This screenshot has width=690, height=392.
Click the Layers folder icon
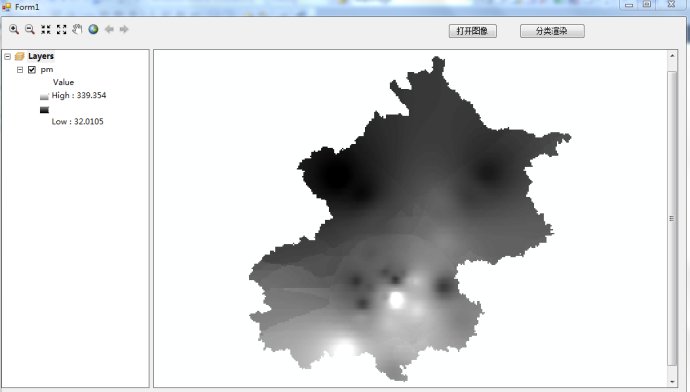19,56
